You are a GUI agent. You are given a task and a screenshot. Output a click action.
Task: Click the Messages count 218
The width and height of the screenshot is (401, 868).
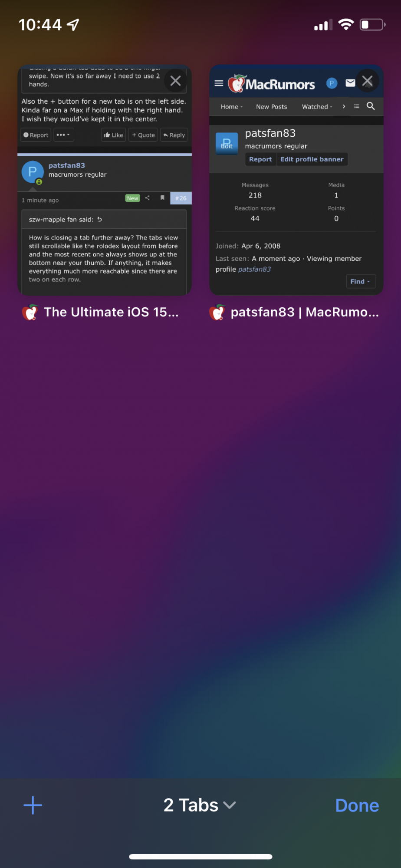pos(255,195)
